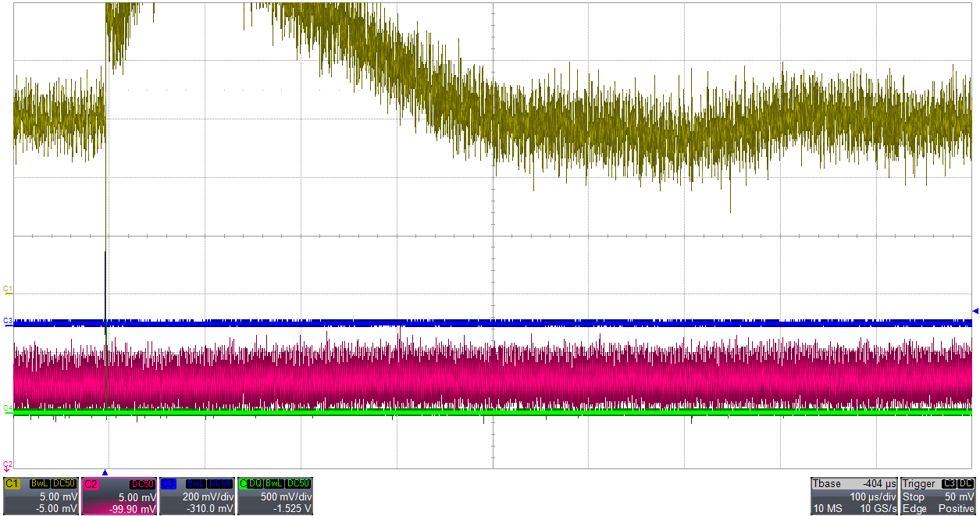Viewport: 980px width, 516px height.
Task: Click the C4 scale value 500 mV/div
Action: pyautogui.click(x=286, y=496)
